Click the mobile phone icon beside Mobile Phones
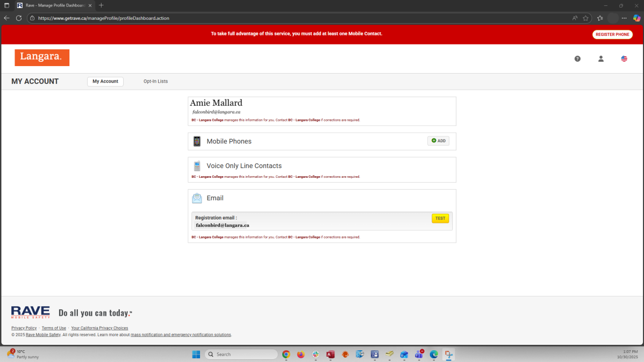Image resolution: width=644 pixels, height=362 pixels. 197,141
